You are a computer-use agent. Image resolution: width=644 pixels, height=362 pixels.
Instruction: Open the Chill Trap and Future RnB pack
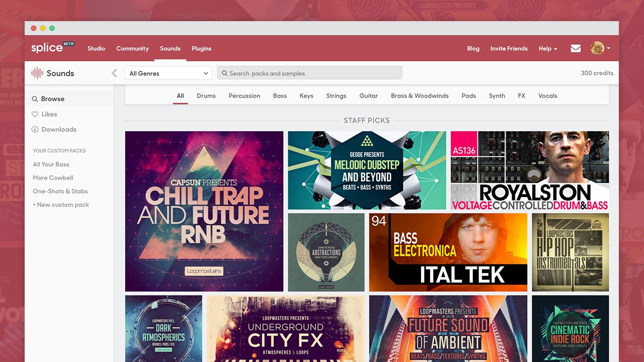(204, 211)
